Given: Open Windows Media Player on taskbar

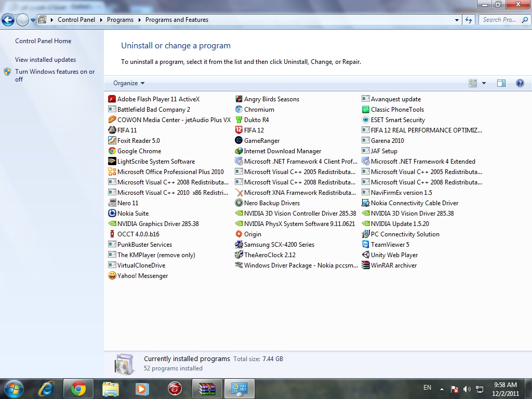Looking at the screenshot, I should coord(142,389).
